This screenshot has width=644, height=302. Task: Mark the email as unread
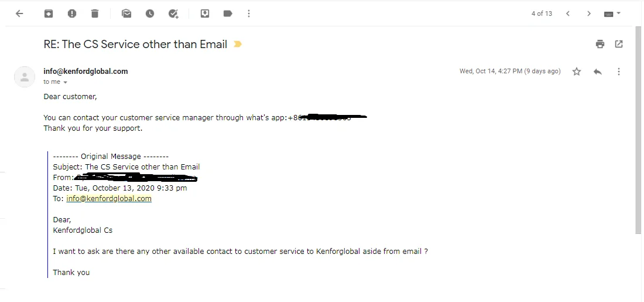point(126,13)
